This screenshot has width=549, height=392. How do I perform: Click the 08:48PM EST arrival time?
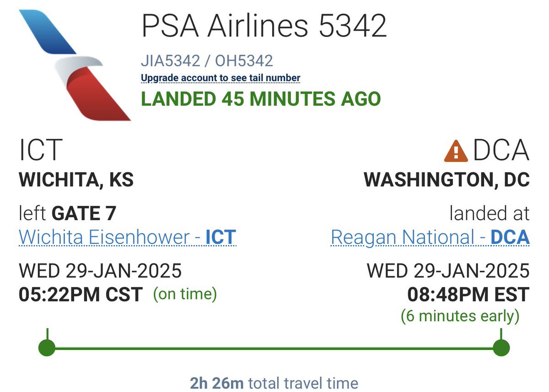[x=468, y=294]
